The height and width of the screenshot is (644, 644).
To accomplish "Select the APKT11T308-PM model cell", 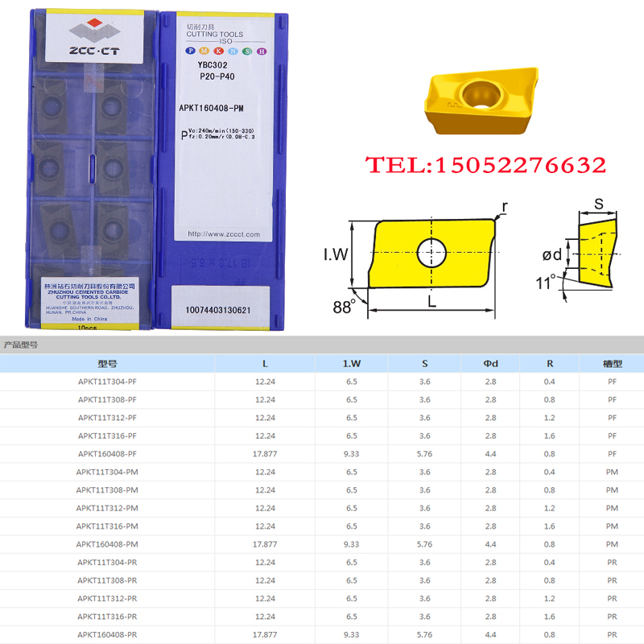I will point(107,490).
